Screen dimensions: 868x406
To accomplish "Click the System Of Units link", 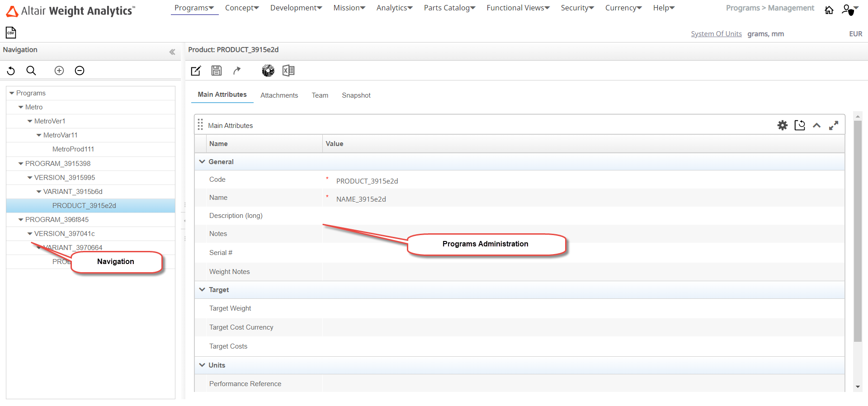I will pos(716,34).
